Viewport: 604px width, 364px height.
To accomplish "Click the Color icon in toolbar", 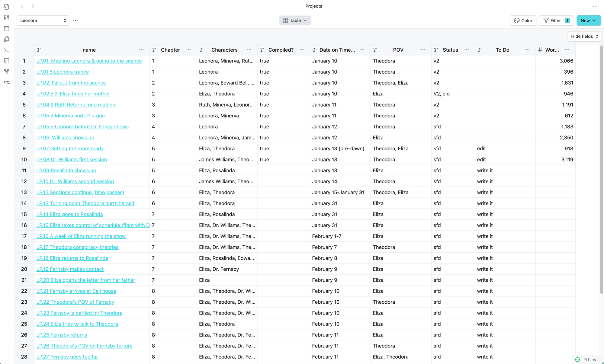I will pos(523,20).
